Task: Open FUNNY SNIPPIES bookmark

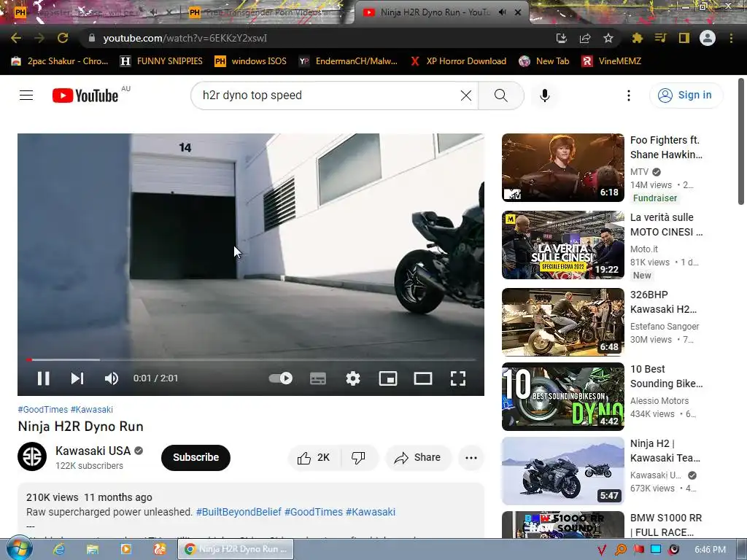Action: [161, 61]
